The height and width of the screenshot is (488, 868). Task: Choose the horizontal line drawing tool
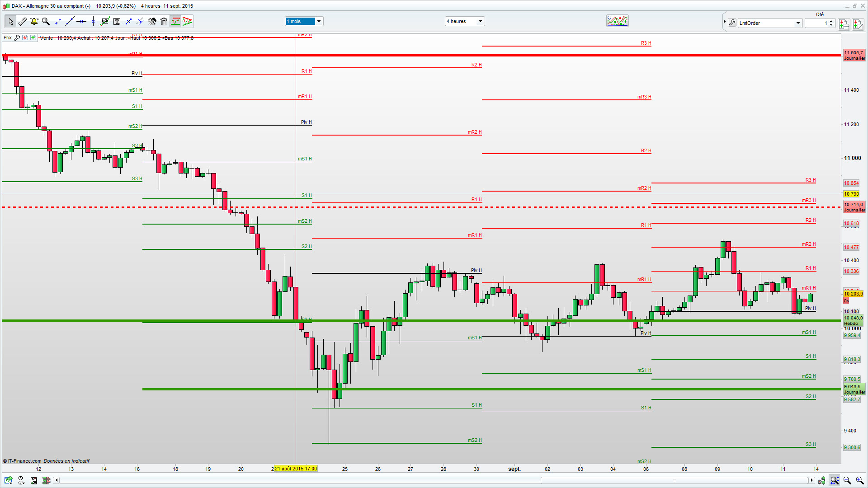(81, 21)
